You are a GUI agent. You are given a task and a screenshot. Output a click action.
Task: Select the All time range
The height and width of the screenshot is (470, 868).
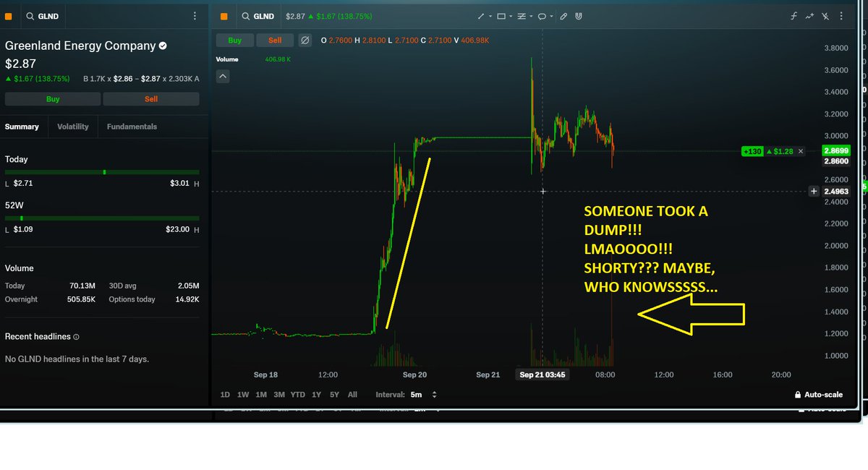(352, 395)
